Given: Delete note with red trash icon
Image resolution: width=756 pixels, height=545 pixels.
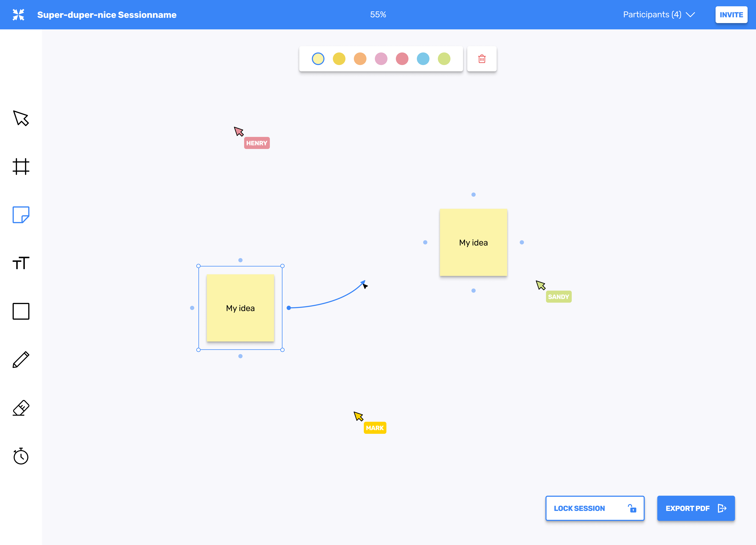Looking at the screenshot, I should coord(482,59).
